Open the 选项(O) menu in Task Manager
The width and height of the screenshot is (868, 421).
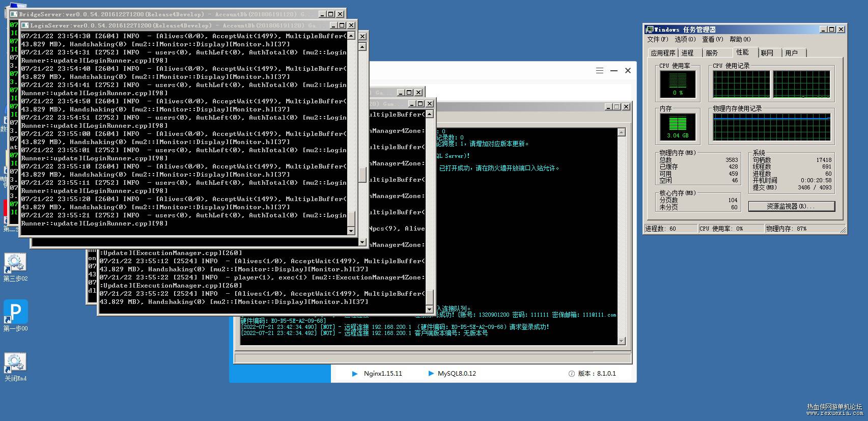point(685,39)
